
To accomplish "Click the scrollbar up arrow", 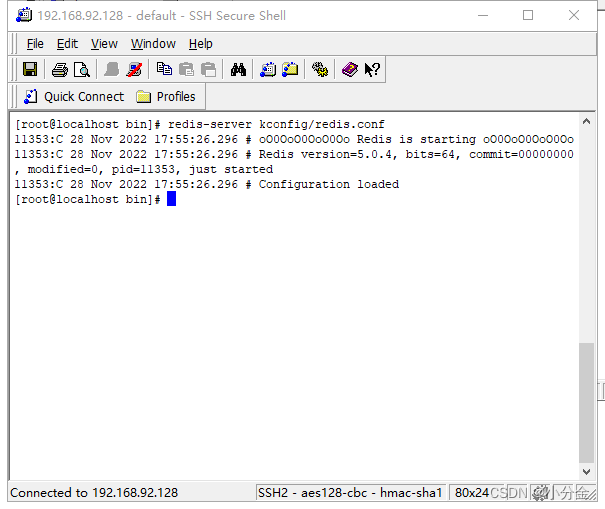I will pos(586,122).
